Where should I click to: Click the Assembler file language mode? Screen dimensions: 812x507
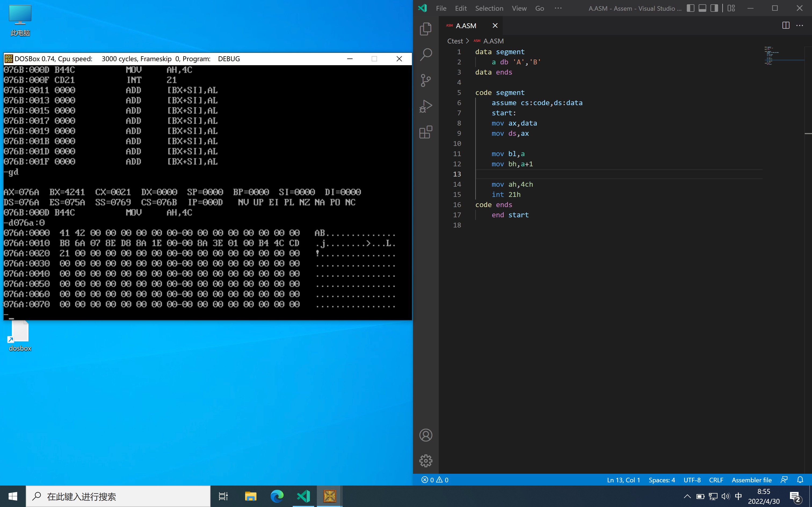pos(751,480)
